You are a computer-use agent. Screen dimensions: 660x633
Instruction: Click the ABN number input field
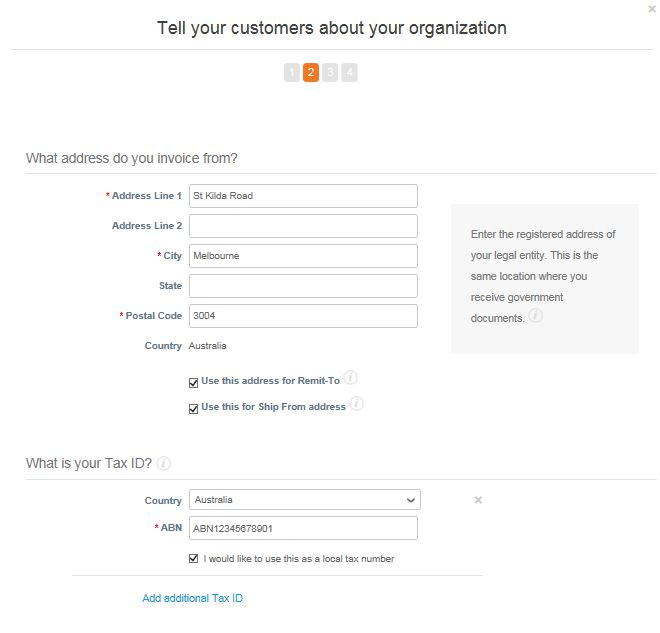coord(303,528)
